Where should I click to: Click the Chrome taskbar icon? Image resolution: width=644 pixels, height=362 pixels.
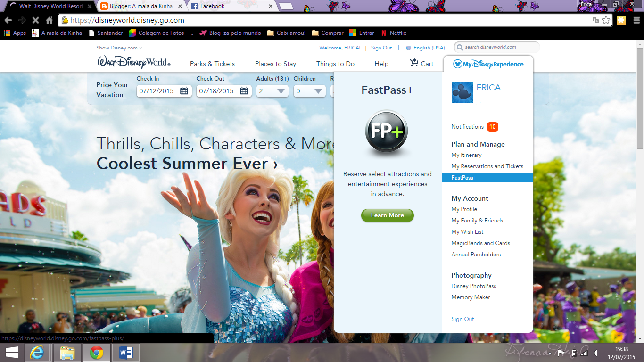pos(97,353)
